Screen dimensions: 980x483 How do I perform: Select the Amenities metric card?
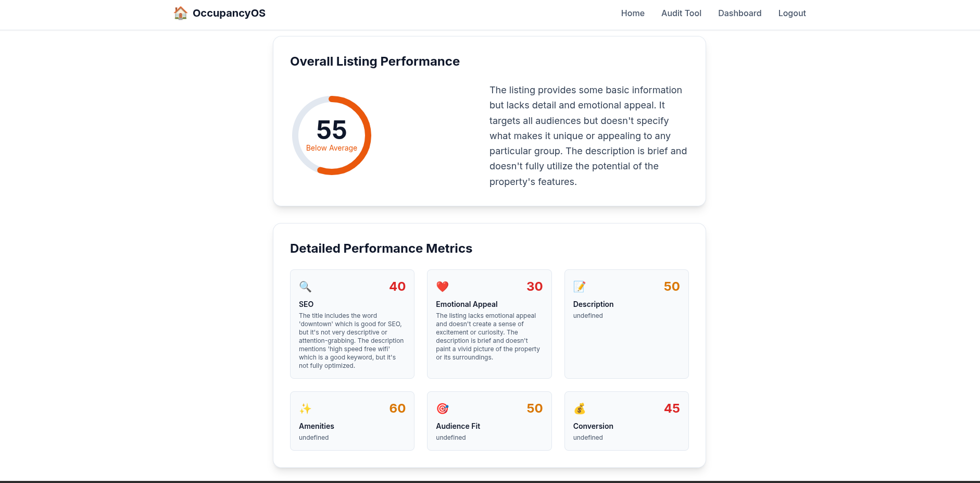[x=352, y=420]
